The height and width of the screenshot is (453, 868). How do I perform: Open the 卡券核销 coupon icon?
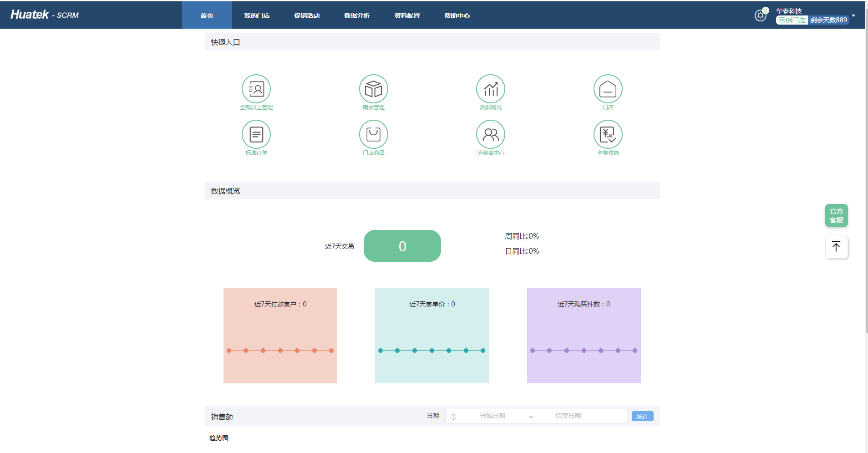click(608, 134)
